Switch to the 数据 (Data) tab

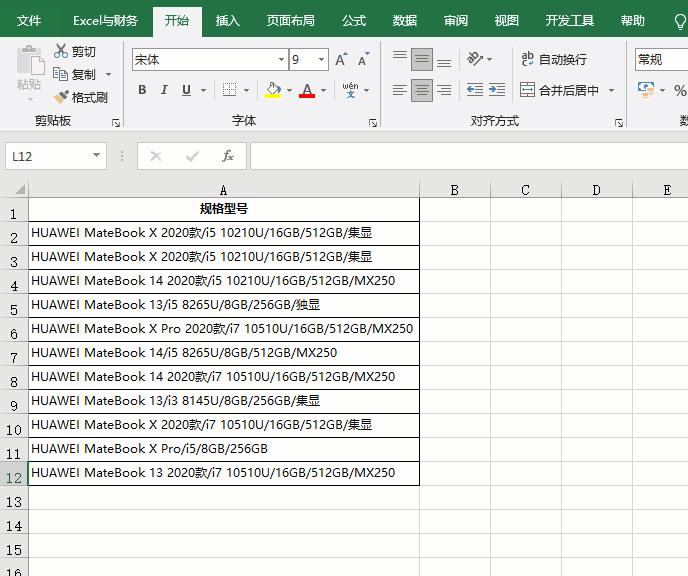point(405,21)
